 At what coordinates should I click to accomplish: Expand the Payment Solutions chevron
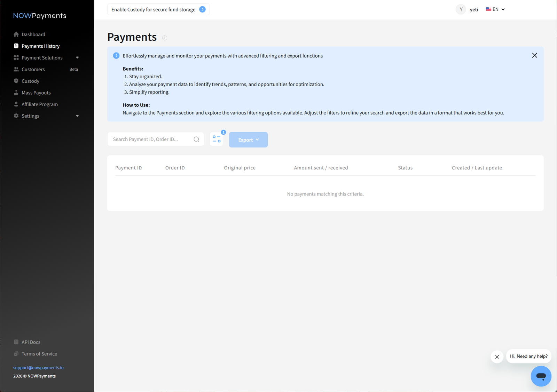77,57
